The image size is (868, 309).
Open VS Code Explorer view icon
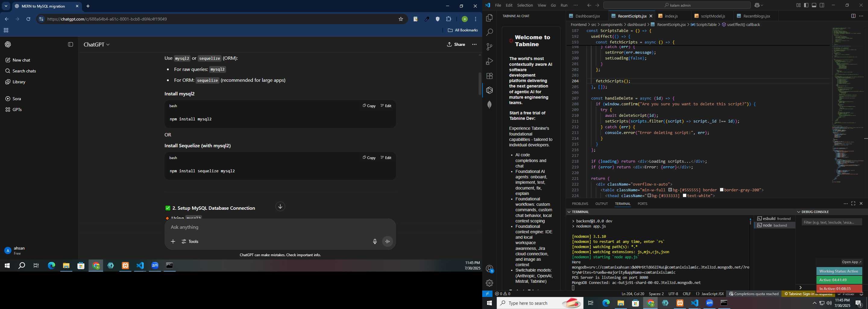489,18
